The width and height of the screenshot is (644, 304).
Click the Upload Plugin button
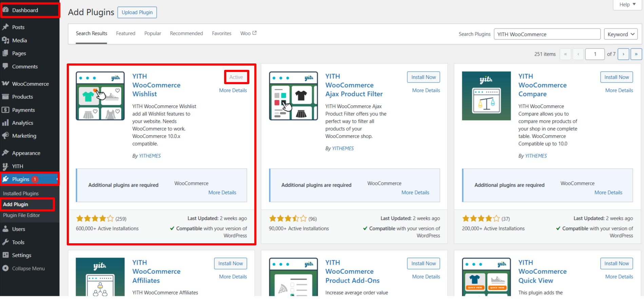137,12
